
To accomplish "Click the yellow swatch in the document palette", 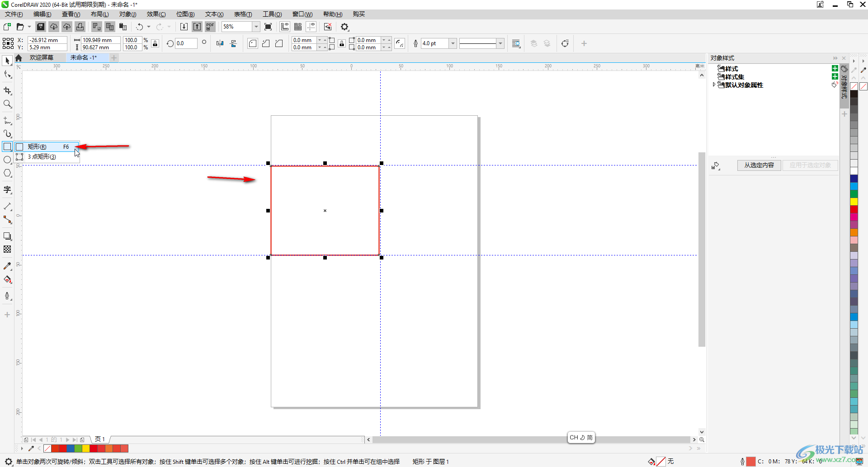I will 86,448.
